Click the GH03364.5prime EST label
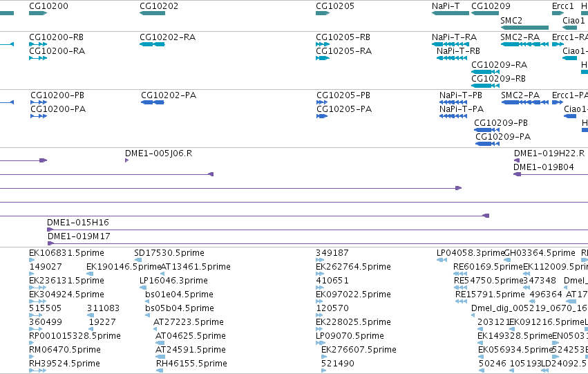588x374 pixels. pos(540,253)
